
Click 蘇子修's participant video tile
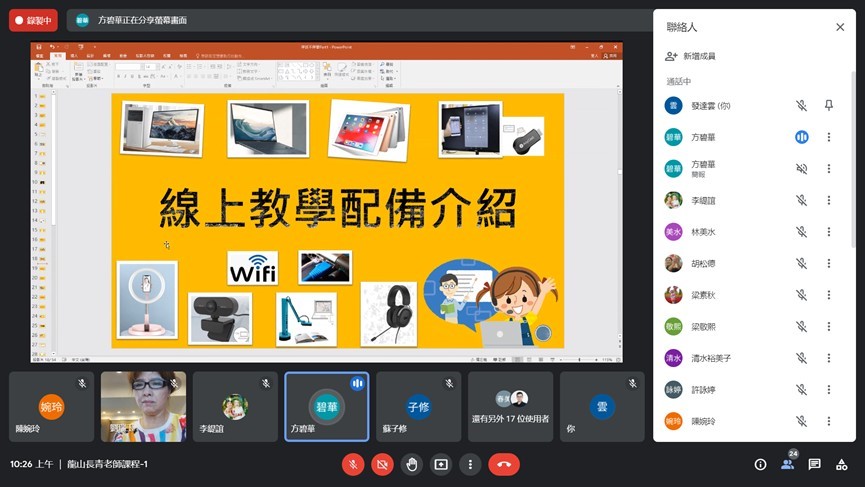click(418, 407)
